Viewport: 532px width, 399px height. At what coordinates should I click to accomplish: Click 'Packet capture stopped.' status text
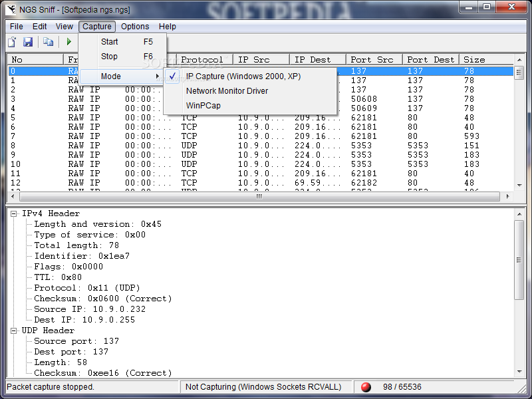51,387
